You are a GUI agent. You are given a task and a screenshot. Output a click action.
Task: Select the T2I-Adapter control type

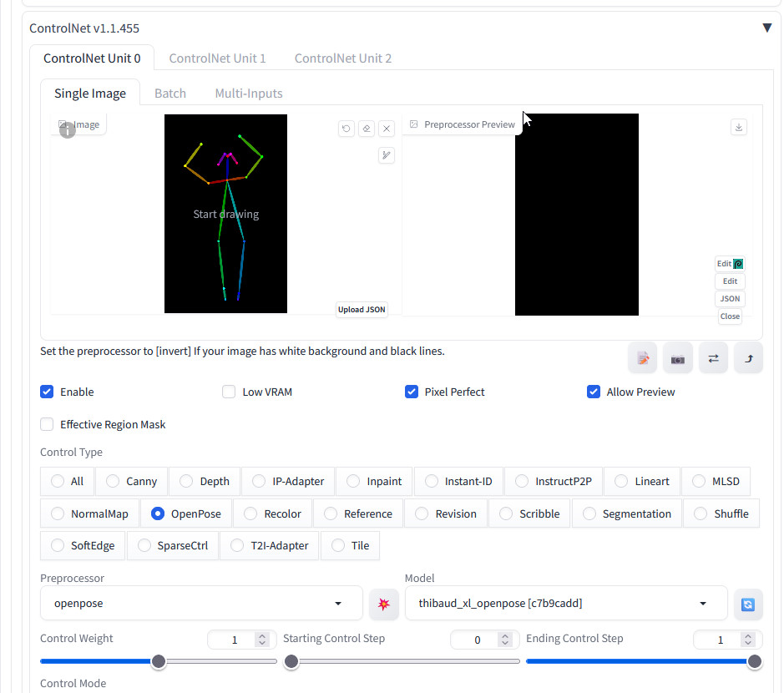270,545
